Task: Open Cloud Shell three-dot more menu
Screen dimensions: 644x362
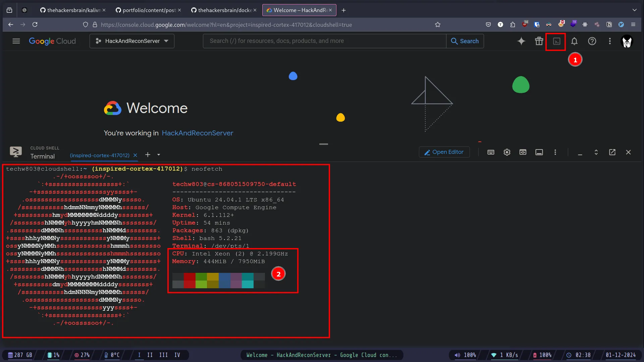Action: (x=555, y=152)
